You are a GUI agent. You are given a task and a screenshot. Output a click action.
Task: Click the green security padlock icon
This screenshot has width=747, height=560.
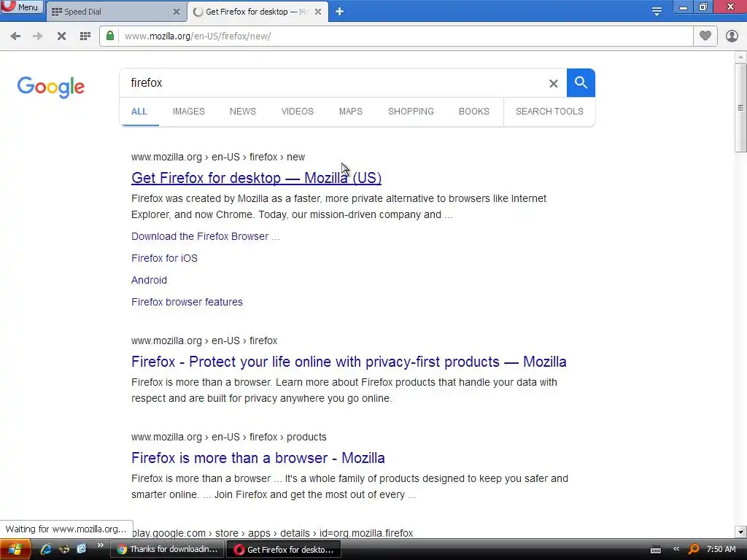pyautogui.click(x=110, y=36)
